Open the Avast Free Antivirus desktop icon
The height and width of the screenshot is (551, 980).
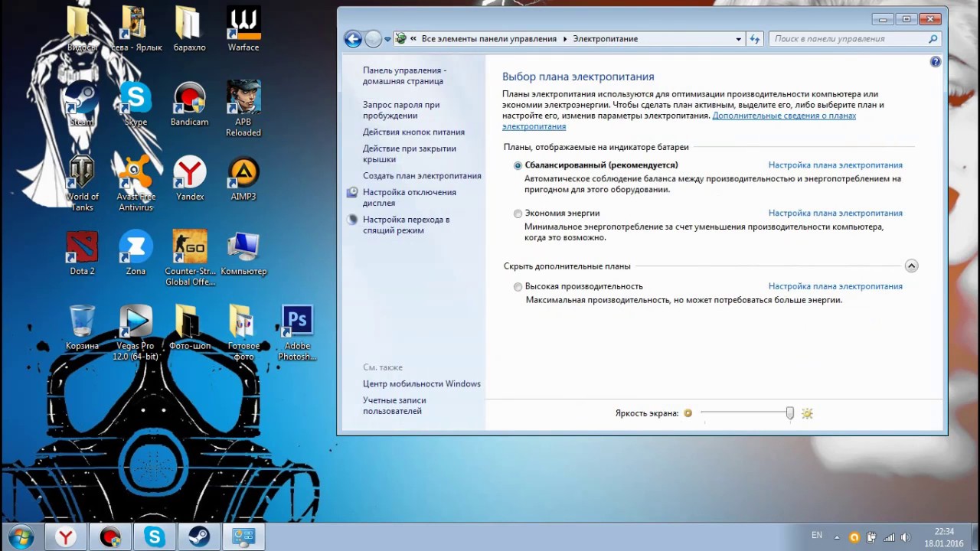click(136, 183)
